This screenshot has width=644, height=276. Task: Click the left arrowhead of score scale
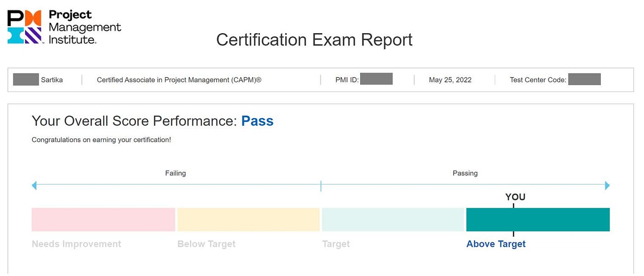[x=34, y=185]
